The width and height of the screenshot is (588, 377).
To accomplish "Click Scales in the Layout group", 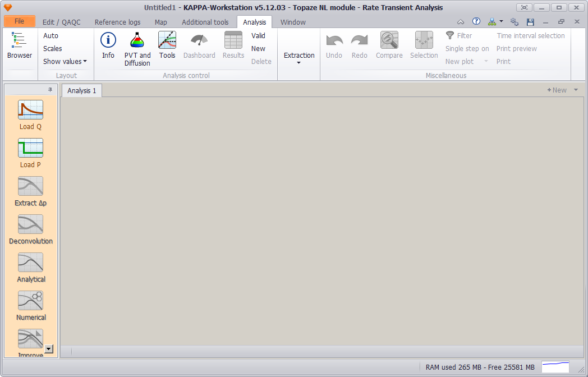I will point(53,48).
